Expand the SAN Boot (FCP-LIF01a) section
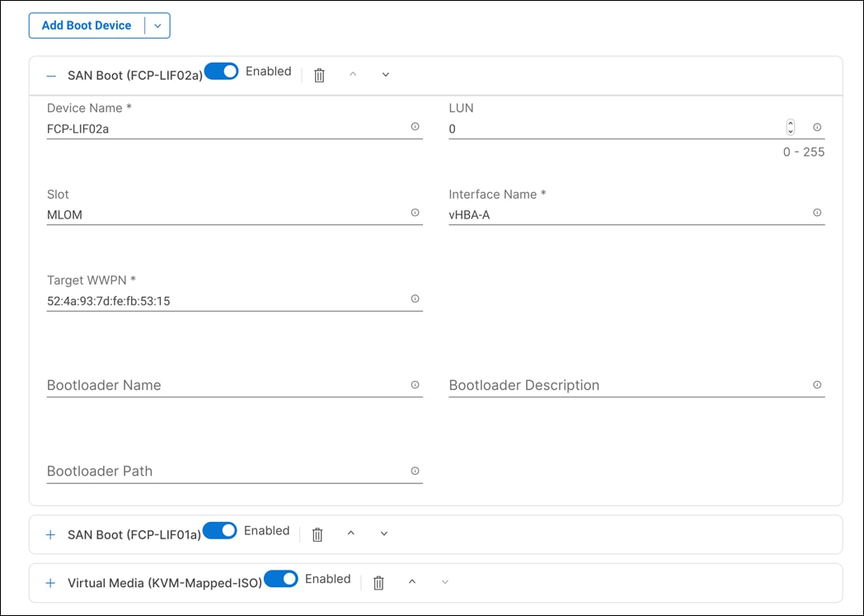Image resolution: width=864 pixels, height=616 pixels. coord(49,533)
